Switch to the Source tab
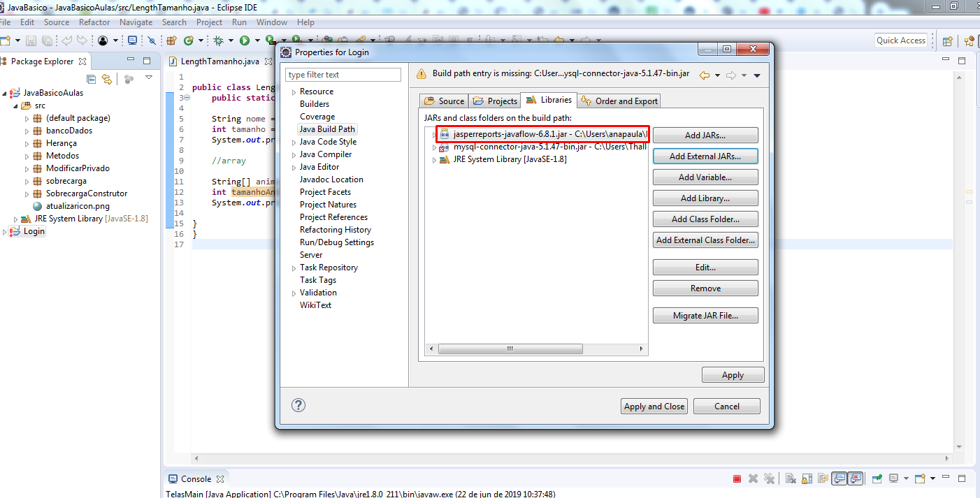980x498 pixels. 444,101
